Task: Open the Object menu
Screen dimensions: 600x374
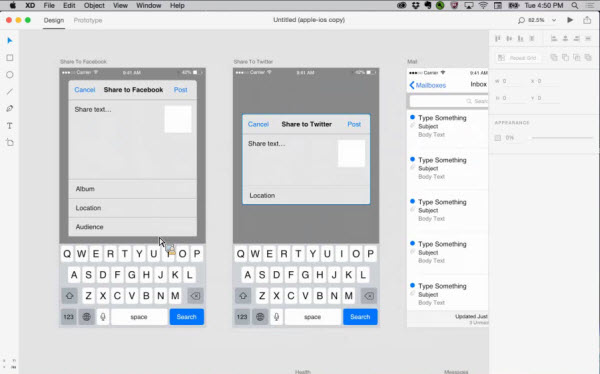Action: 94,5
